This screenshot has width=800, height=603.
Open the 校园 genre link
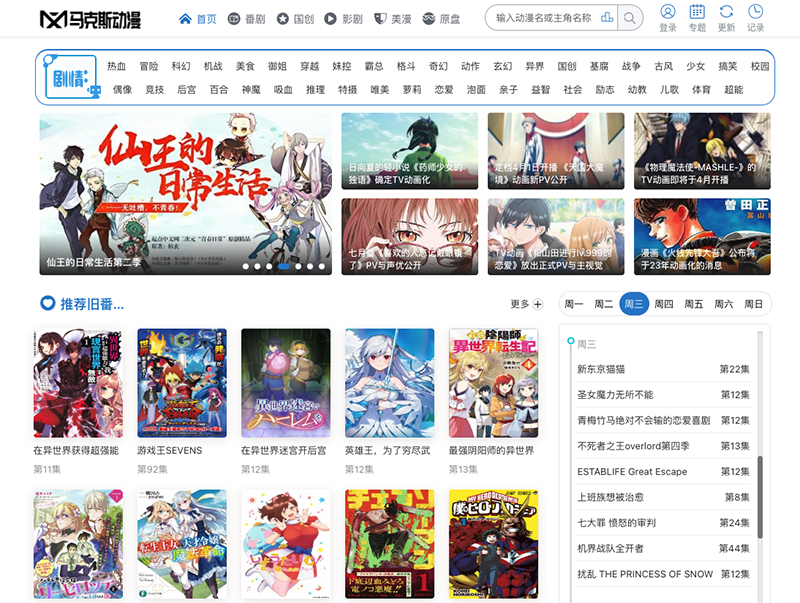(x=760, y=66)
